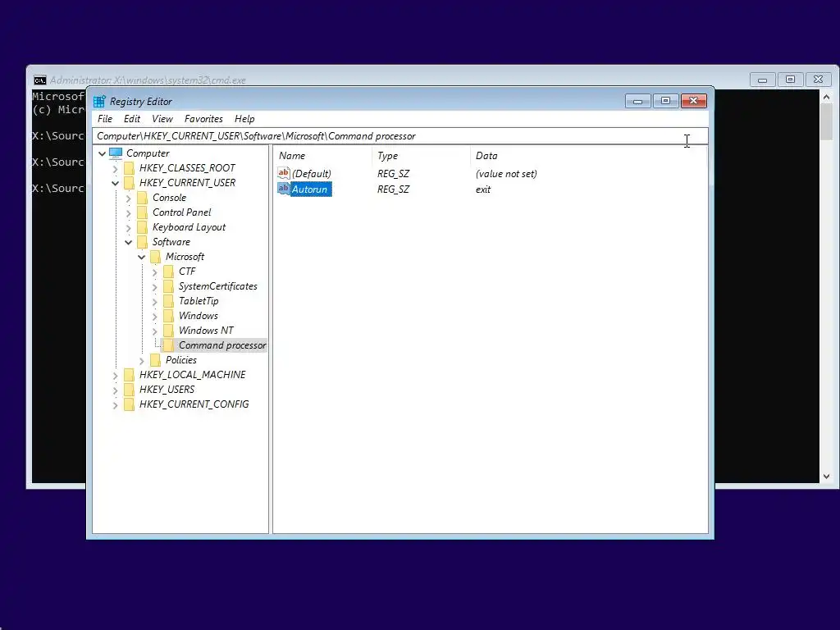Select the HKEY_LOCAL_MACHINE key label
Viewport: 840px width, 630px height.
pos(192,374)
